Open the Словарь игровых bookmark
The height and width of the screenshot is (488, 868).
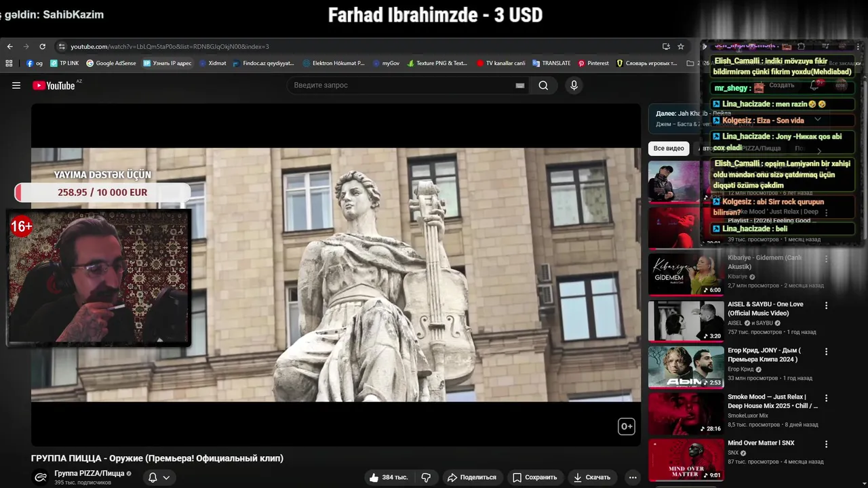(x=647, y=63)
